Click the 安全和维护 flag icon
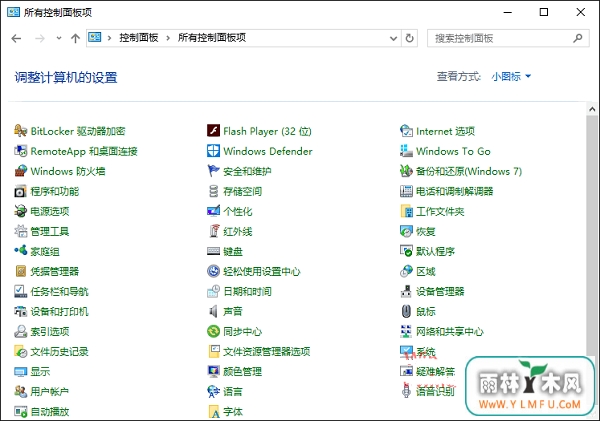This screenshot has width=600, height=421. (x=214, y=171)
